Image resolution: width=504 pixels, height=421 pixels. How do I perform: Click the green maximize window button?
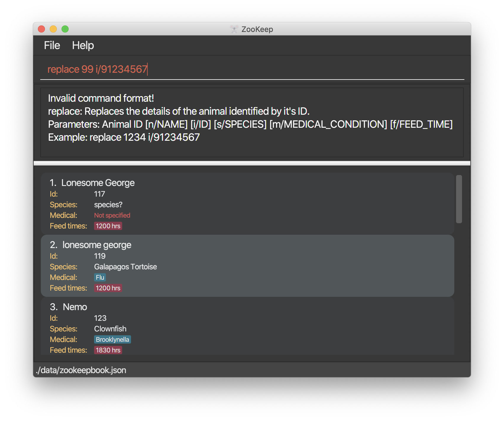(x=65, y=29)
